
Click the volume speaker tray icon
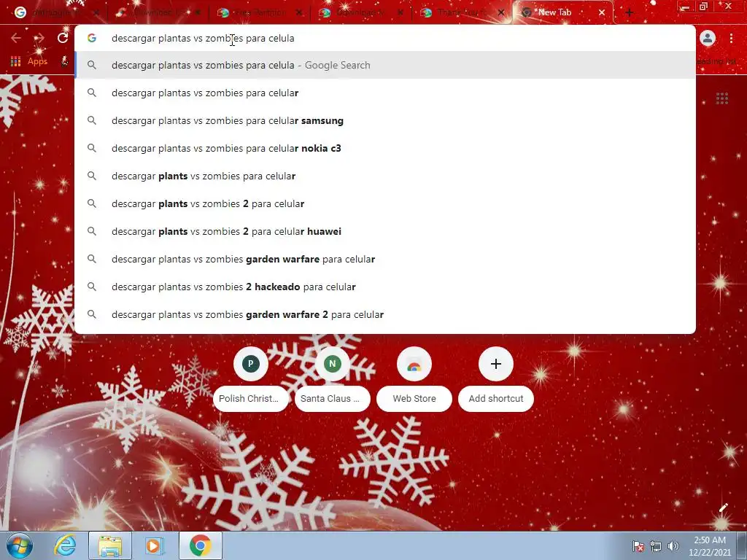pyautogui.click(x=673, y=546)
